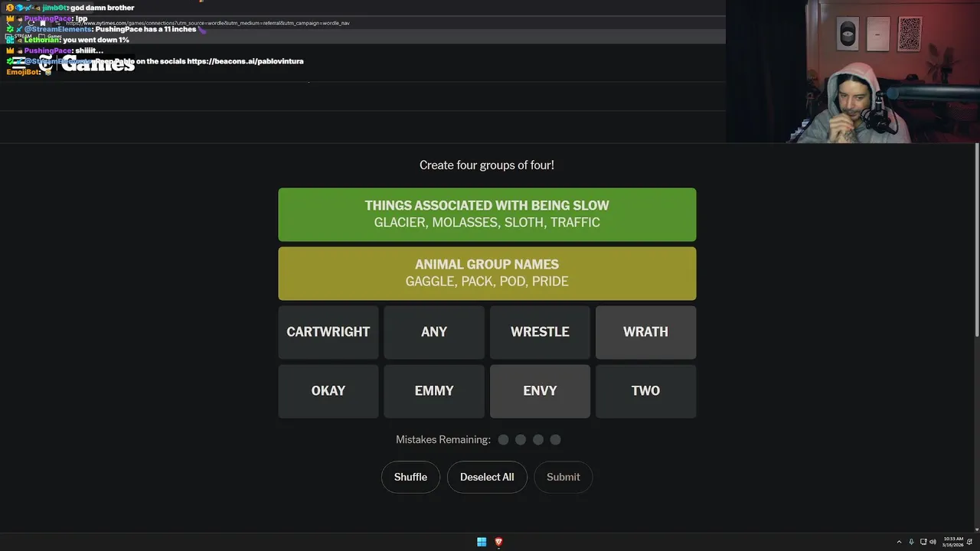Select the TWO tile
The width and height of the screenshot is (980, 551).
point(645,391)
